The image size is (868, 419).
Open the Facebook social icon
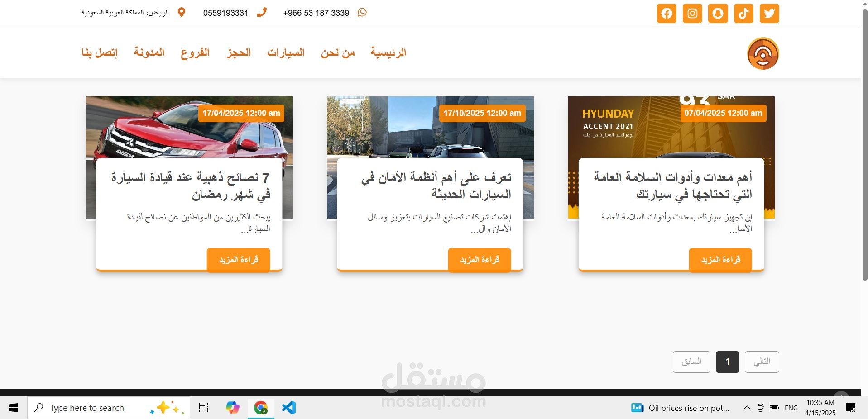coord(667,13)
